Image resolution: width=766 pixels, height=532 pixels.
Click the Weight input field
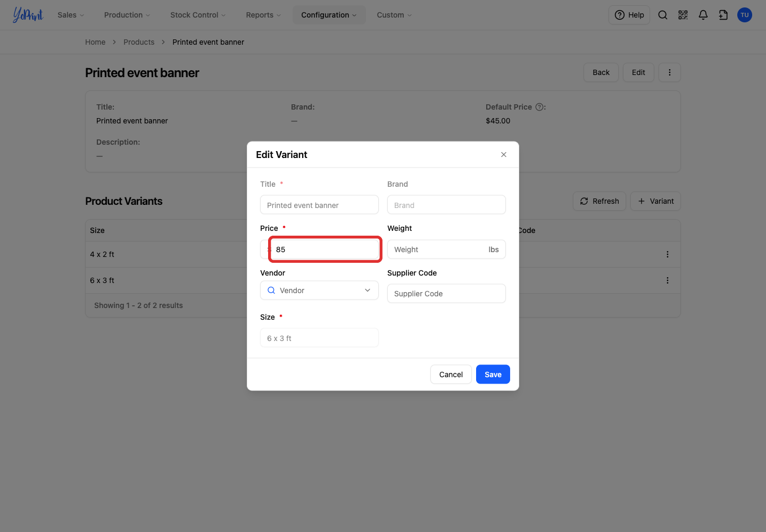[x=446, y=250]
